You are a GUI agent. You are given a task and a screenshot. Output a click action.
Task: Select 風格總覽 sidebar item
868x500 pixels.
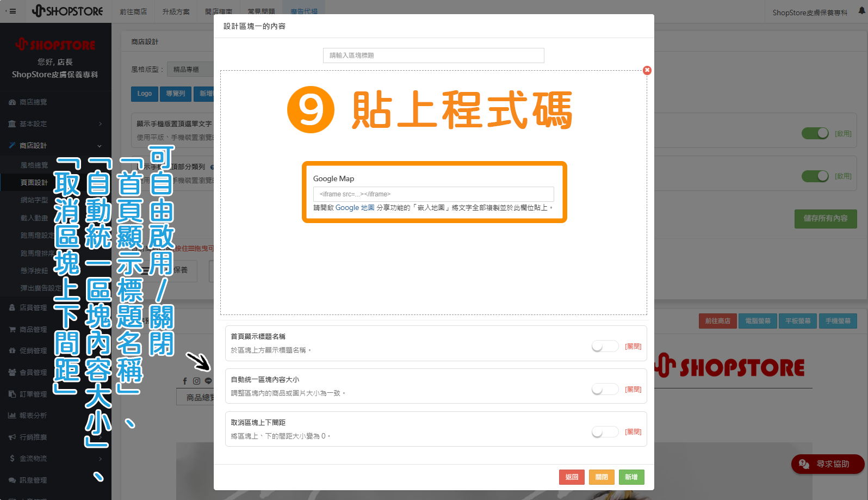(x=34, y=165)
